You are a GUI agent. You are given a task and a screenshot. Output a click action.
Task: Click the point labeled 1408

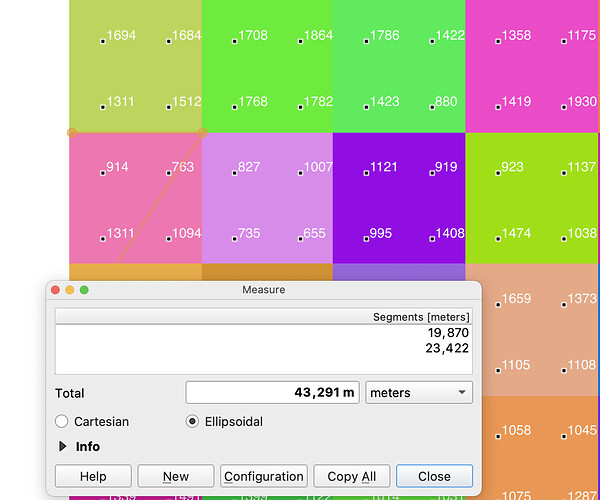pyautogui.click(x=432, y=239)
